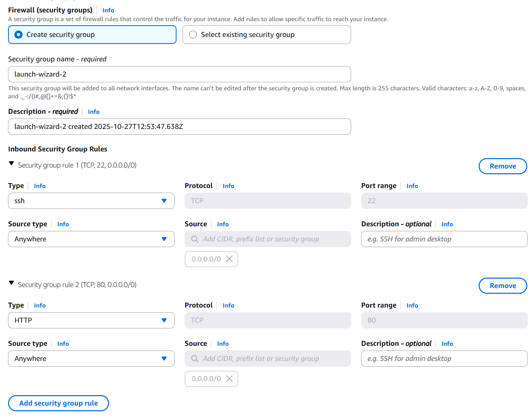Click Add security group rule button
531x420 pixels.
58,403
